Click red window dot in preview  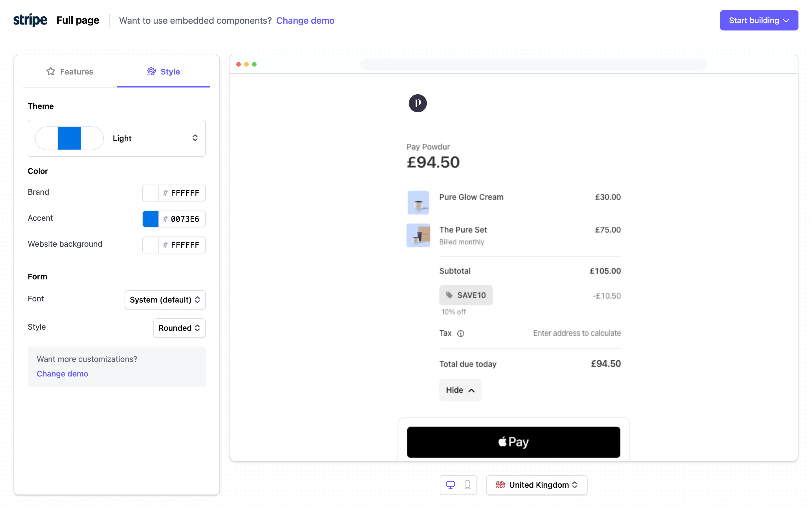[238, 64]
